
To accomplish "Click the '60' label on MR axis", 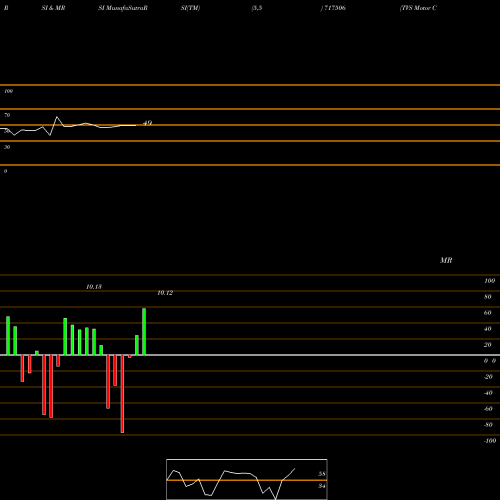I will point(488,313).
